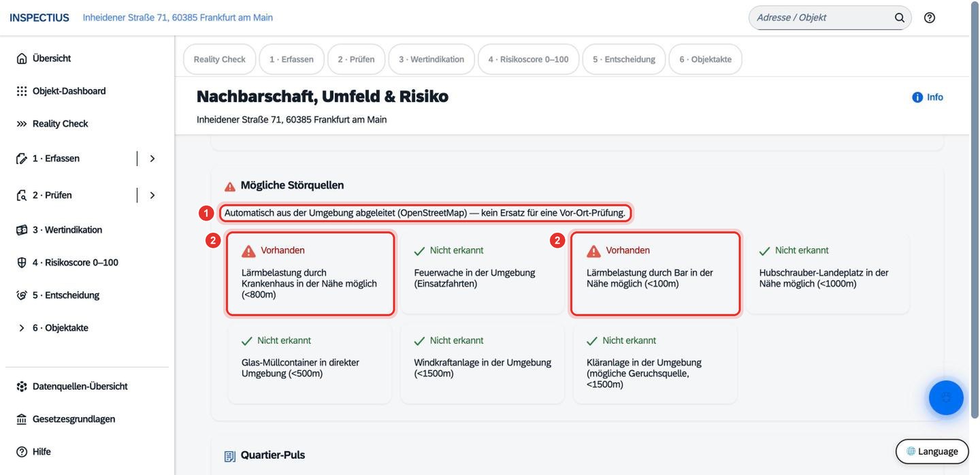
Task: Click 'Glas-Müllcontainer in direkter Umgebung' text
Action: [300, 368]
